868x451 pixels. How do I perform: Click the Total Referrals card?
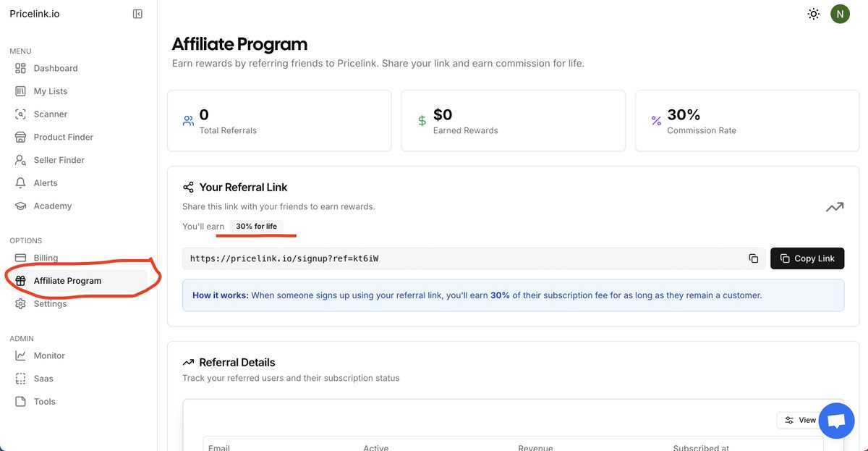tap(279, 121)
